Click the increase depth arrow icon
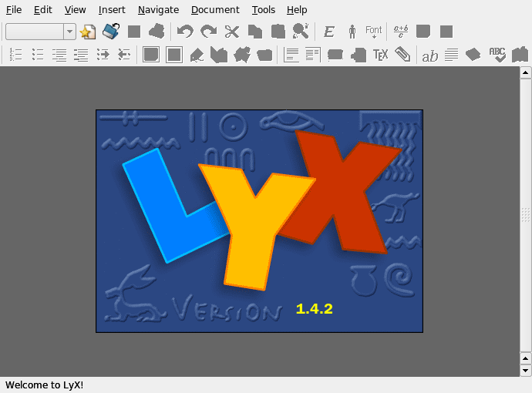This screenshot has width=532, height=393. click(x=103, y=55)
